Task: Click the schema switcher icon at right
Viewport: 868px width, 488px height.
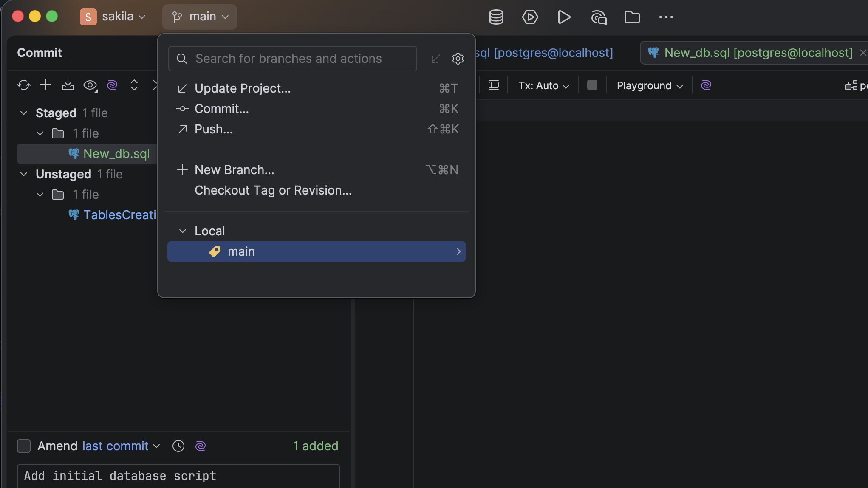Action: [851, 85]
